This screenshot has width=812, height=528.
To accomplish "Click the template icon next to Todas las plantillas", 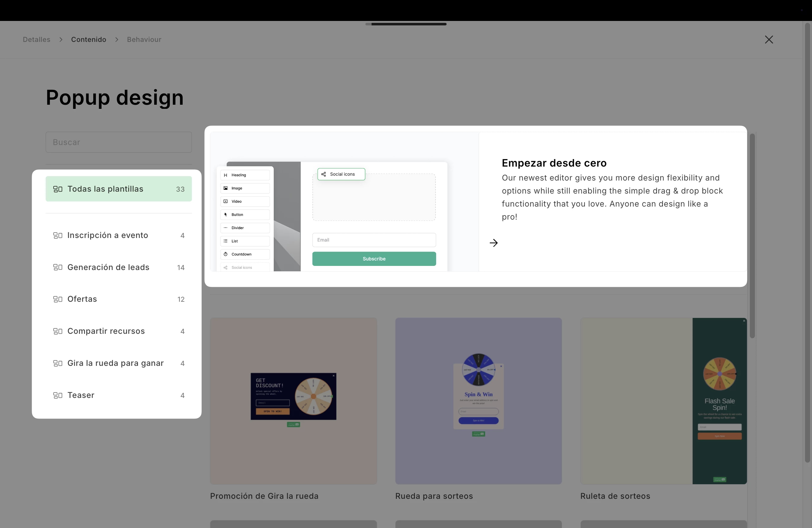I will [58, 189].
